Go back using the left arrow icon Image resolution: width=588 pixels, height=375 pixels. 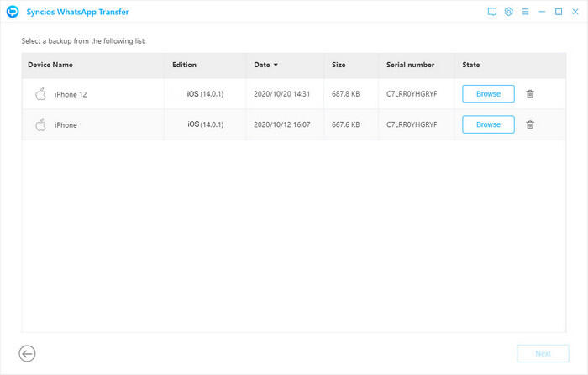[x=27, y=354]
